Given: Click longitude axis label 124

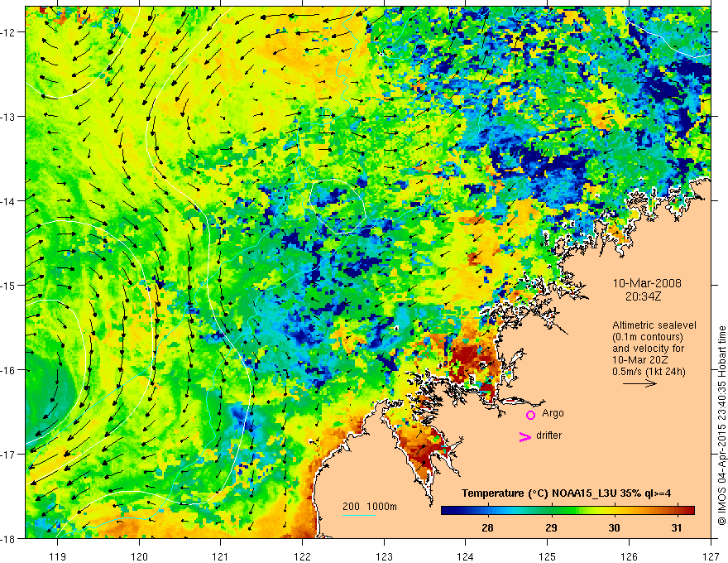Looking at the screenshot, I should (465, 556).
